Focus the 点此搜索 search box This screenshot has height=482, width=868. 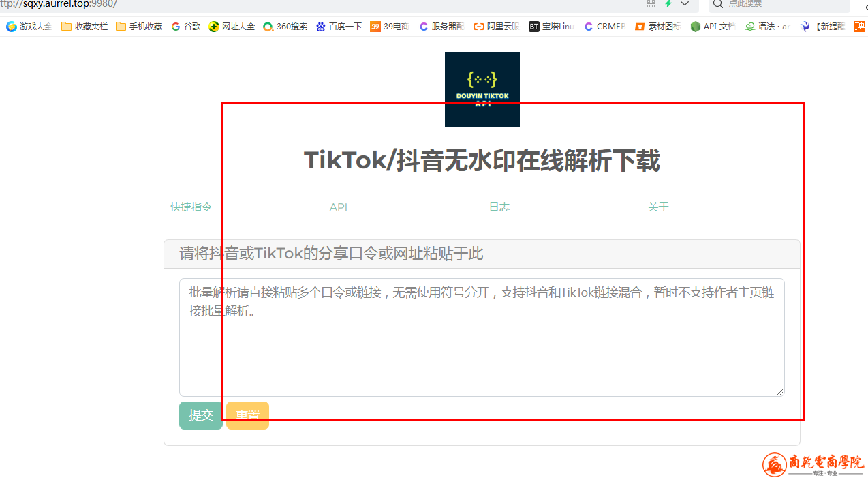[x=779, y=4]
